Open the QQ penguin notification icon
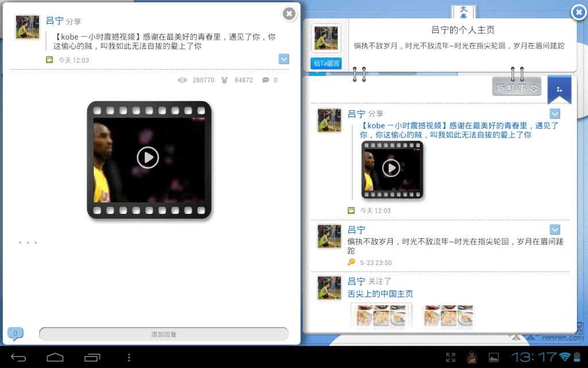Viewport: 588px width, 368px height. click(472, 358)
